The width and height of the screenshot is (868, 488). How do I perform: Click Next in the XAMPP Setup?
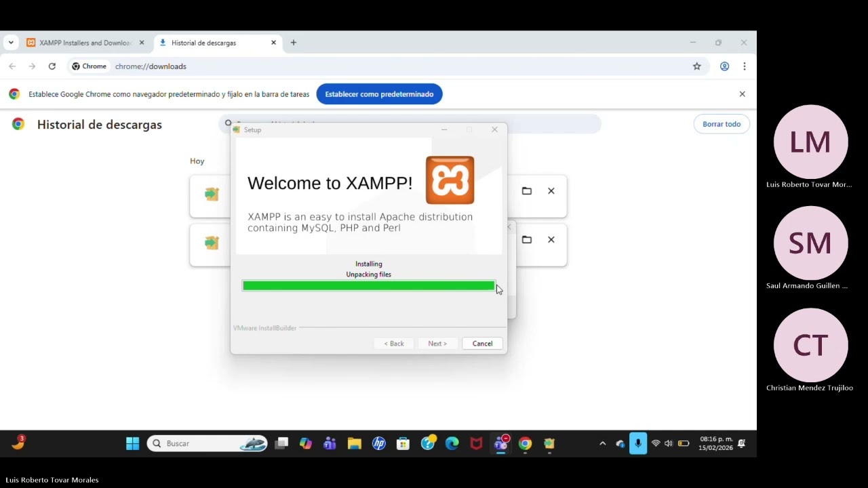pos(437,344)
